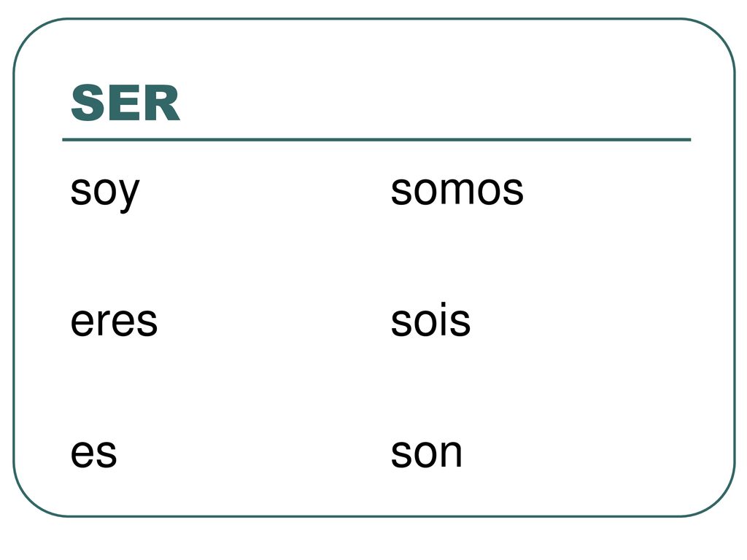Select the word eres
747x560 pixels.
point(114,322)
